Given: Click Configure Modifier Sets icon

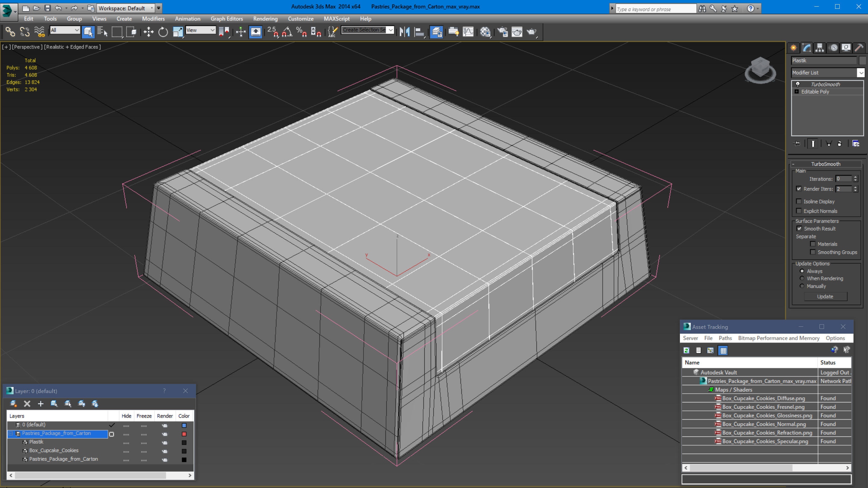Looking at the screenshot, I should click(x=856, y=143).
